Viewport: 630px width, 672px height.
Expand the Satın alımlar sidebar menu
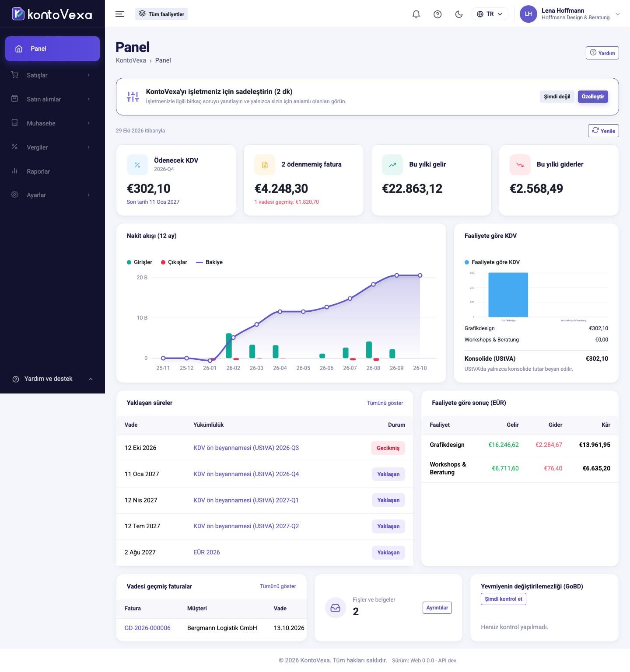click(x=52, y=99)
